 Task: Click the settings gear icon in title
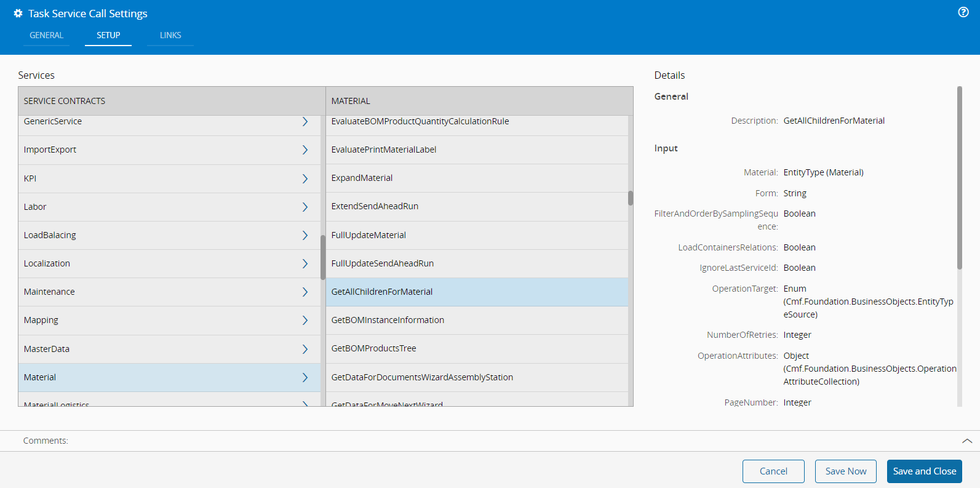point(18,14)
